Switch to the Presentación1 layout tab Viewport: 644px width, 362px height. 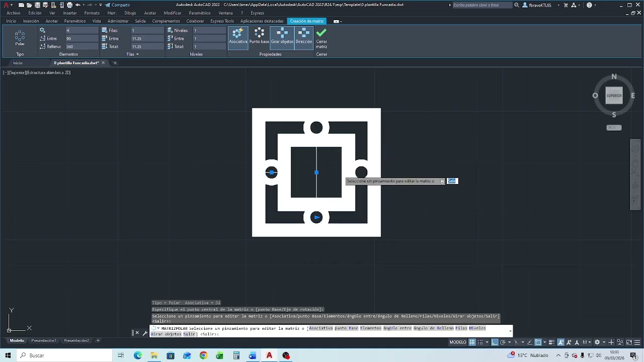(44, 340)
